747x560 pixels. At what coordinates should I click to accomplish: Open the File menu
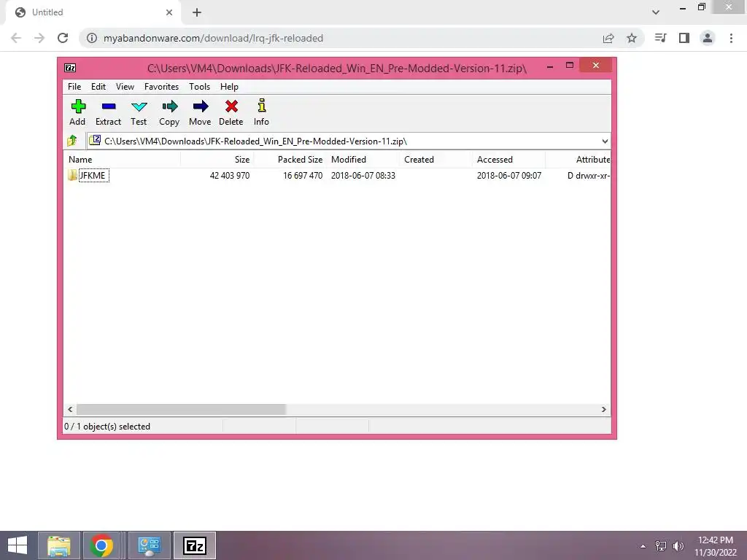pos(74,87)
